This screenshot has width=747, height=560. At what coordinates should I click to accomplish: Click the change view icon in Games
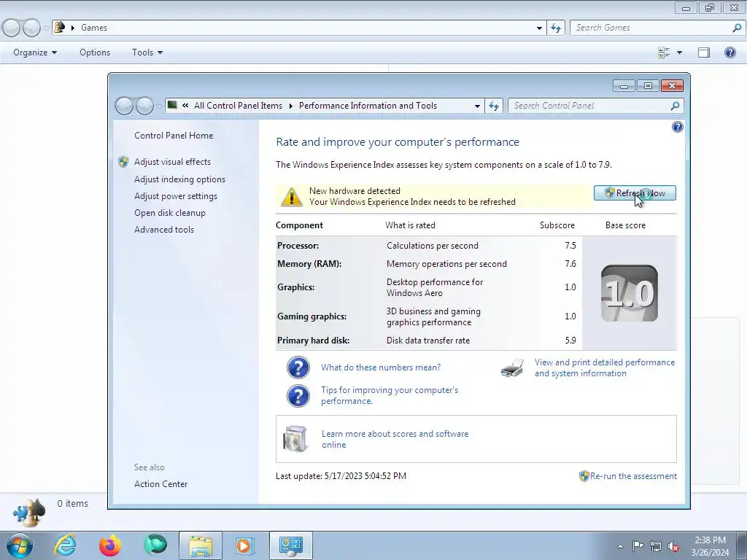pyautogui.click(x=664, y=52)
